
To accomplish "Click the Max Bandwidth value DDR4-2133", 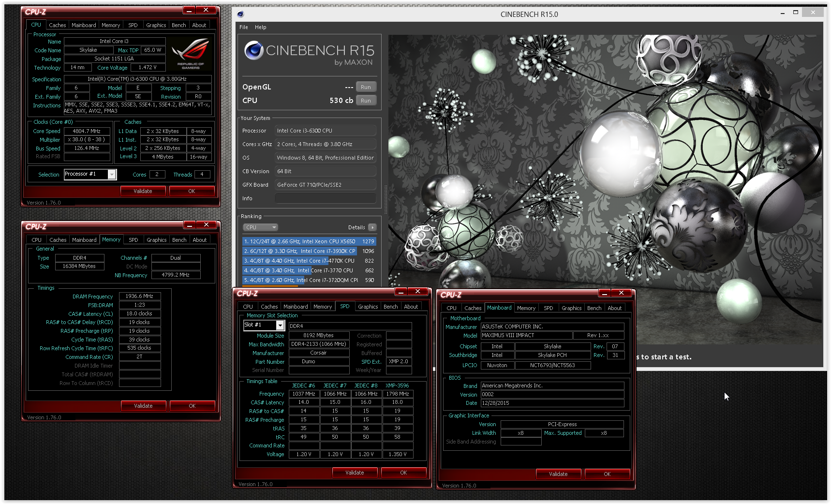I will coord(319,344).
